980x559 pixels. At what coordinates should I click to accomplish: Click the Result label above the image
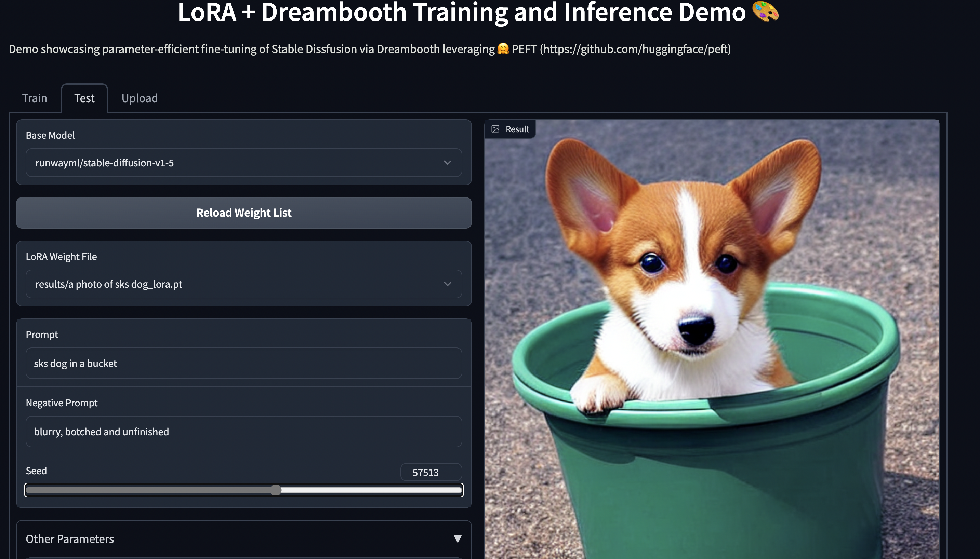[x=517, y=129]
